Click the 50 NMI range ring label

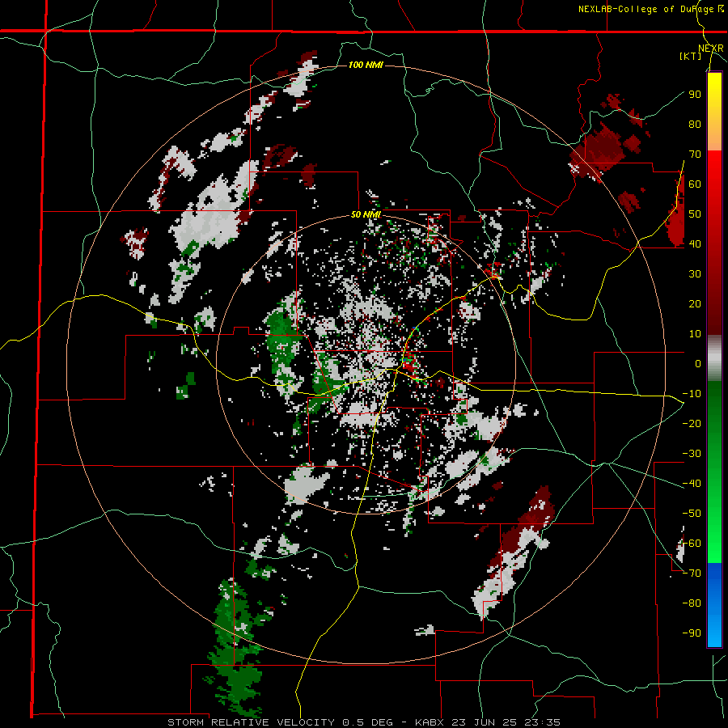pos(366,214)
